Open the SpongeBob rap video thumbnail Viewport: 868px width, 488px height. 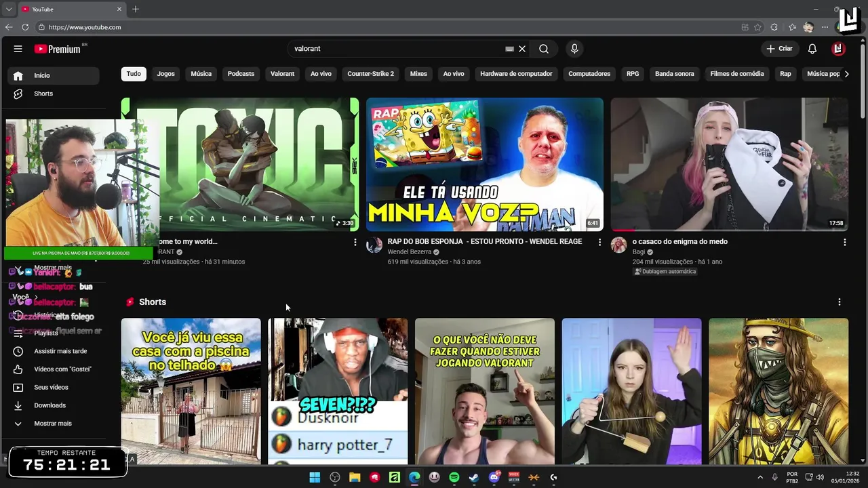[485, 165]
